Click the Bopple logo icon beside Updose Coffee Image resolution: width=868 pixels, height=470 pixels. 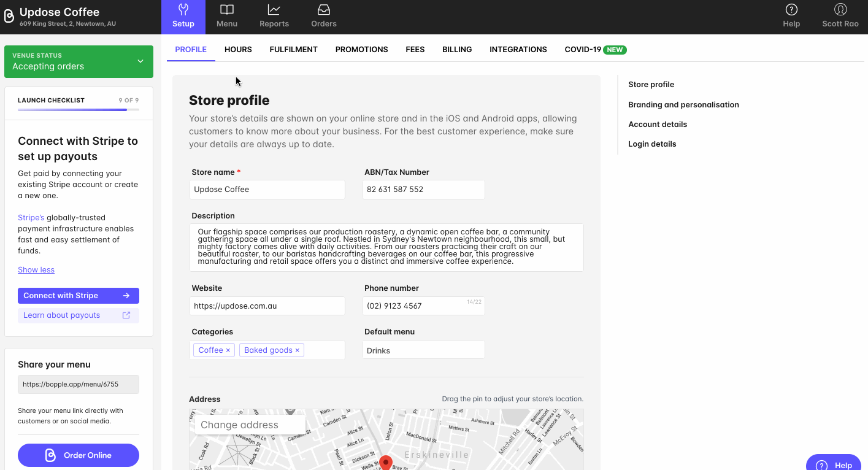point(9,16)
